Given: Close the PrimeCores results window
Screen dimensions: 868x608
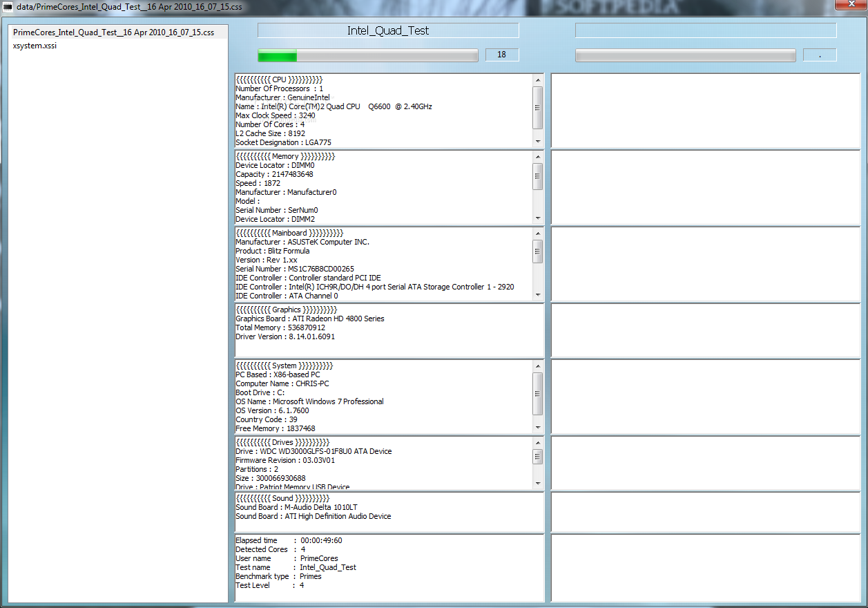Looking at the screenshot, I should [x=851, y=5].
